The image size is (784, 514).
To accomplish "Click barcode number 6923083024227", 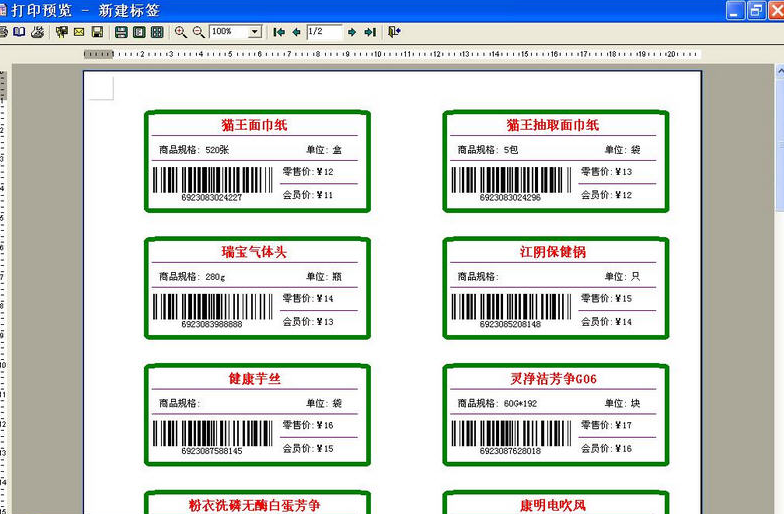I will point(212,198).
